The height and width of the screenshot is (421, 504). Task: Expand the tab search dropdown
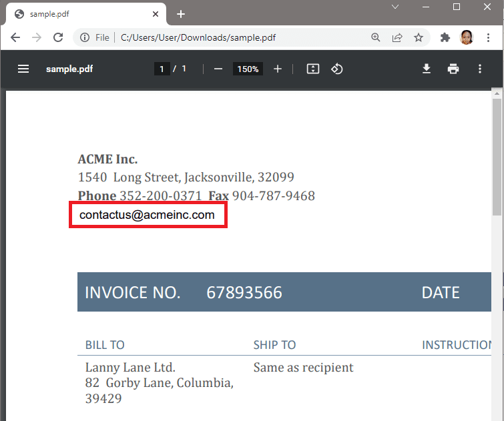click(x=395, y=7)
